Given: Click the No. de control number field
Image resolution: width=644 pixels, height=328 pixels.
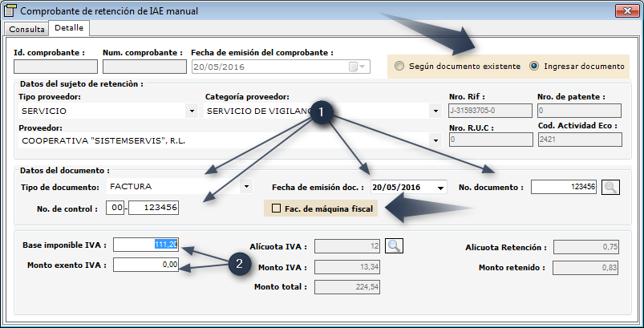Looking at the screenshot, I should pyautogui.click(x=154, y=208).
